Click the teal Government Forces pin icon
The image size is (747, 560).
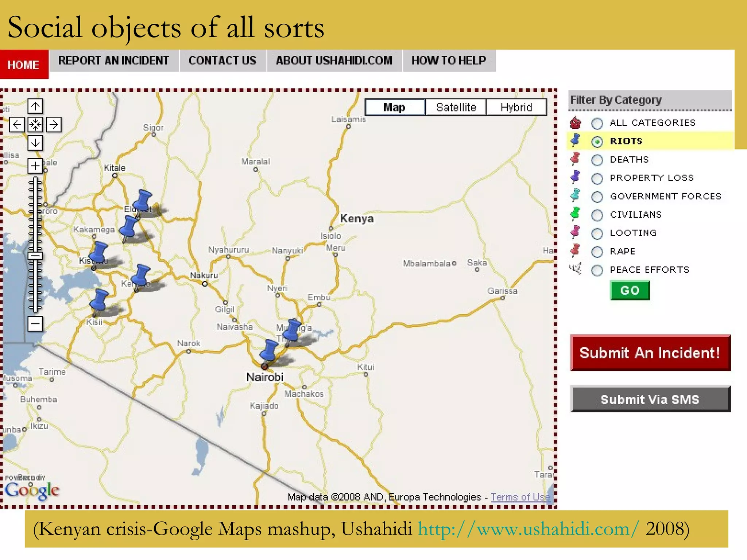576,195
